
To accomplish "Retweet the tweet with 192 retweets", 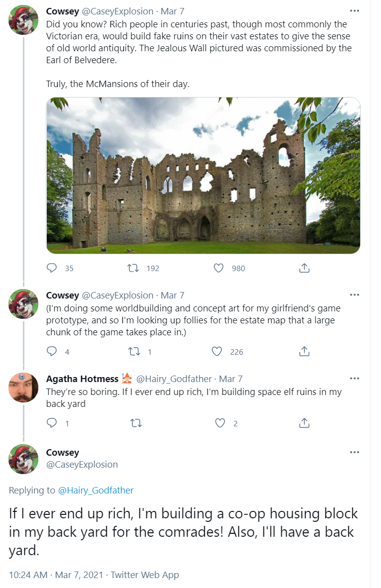I will (133, 268).
